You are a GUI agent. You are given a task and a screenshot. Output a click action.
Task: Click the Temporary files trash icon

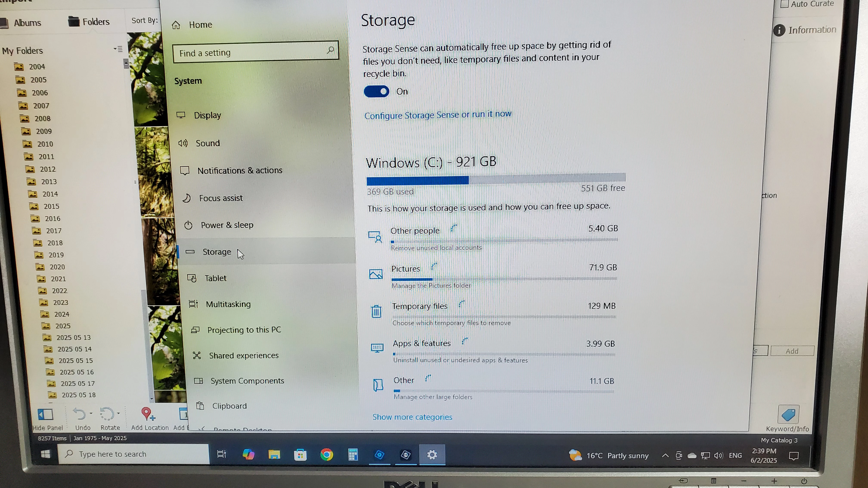pyautogui.click(x=376, y=312)
